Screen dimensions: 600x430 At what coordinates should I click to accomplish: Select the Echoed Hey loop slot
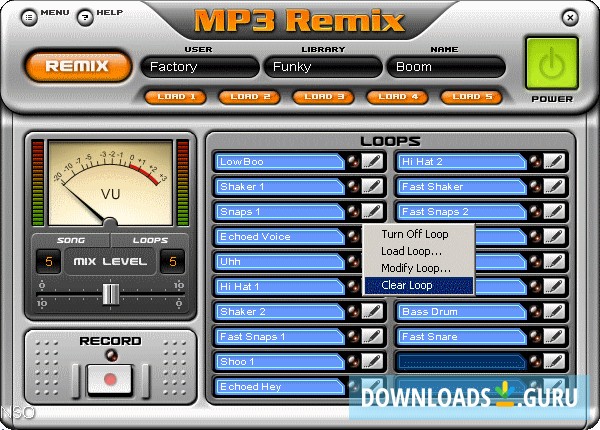tap(280, 387)
